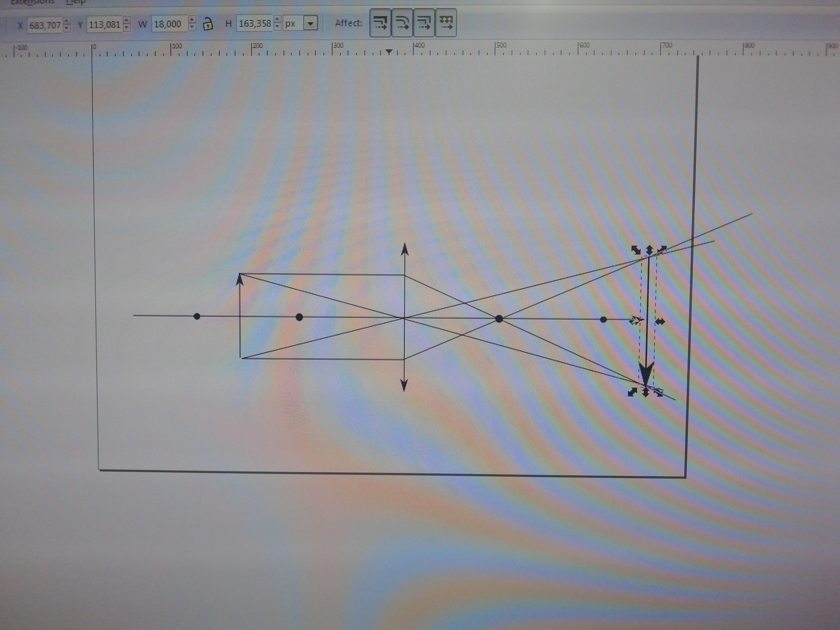Toggle width/height ratio lock
This screenshot has height=630, width=840.
pyautogui.click(x=208, y=24)
